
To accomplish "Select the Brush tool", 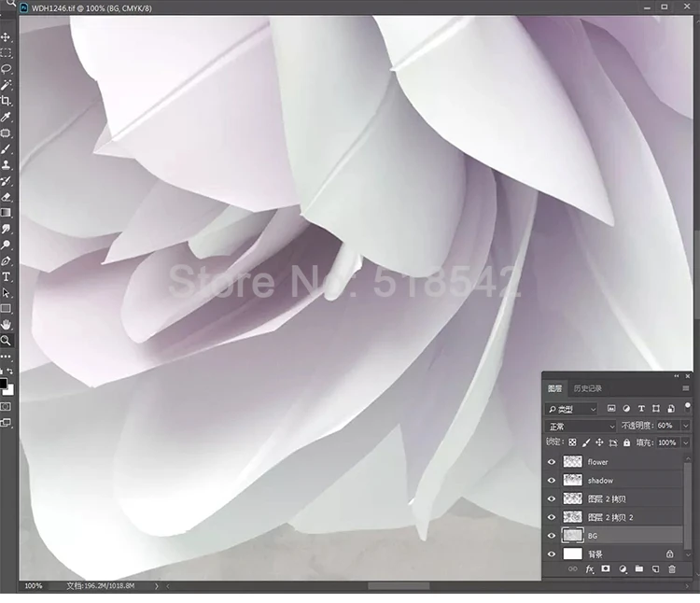I will point(6,149).
